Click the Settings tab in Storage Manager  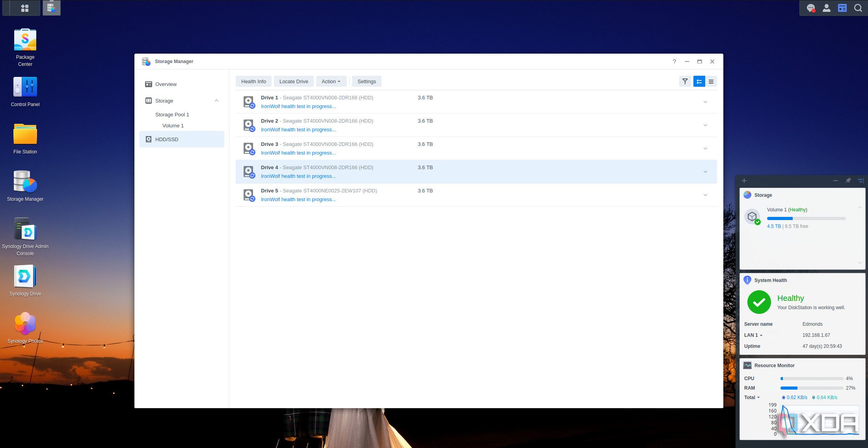point(367,81)
